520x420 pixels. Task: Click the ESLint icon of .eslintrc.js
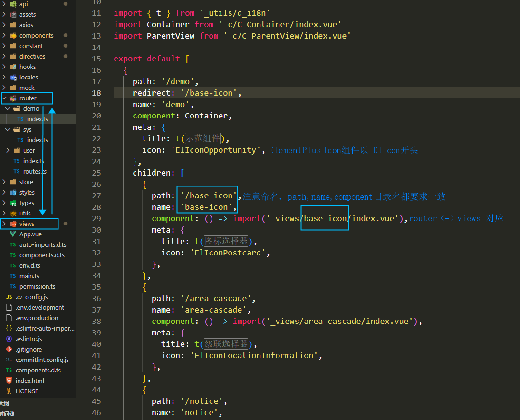9,339
